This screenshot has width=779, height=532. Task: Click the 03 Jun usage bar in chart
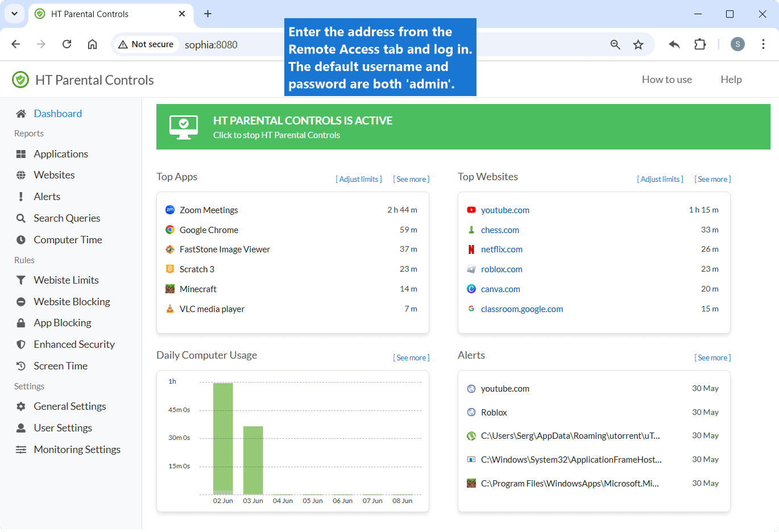[253, 460]
